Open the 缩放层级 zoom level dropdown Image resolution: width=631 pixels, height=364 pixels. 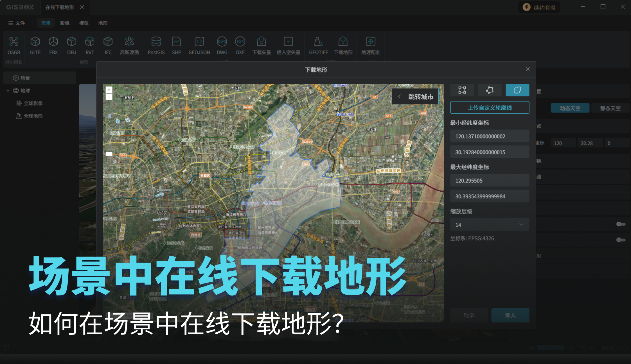coord(490,225)
